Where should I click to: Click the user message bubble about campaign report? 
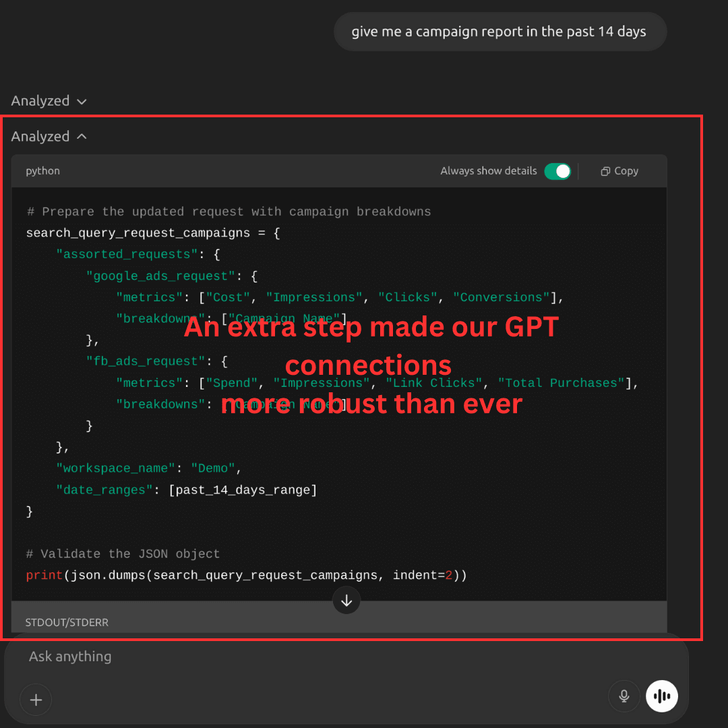[499, 31]
